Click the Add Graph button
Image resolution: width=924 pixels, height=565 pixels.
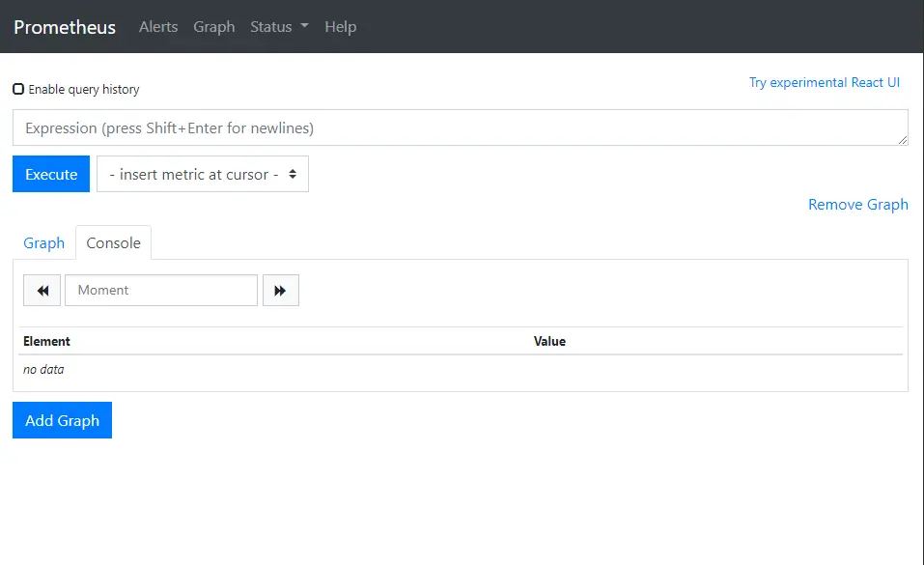click(x=62, y=420)
